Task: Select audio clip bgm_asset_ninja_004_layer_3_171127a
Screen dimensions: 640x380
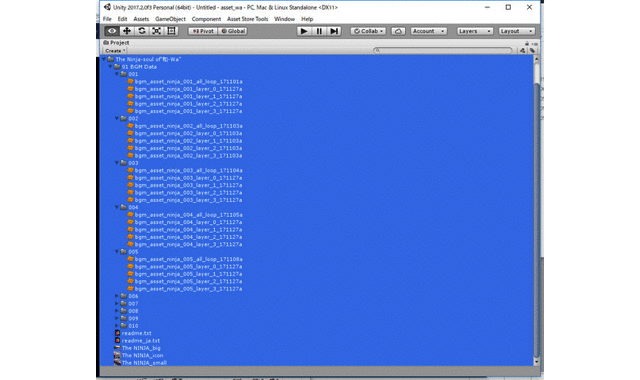Action: [188, 244]
